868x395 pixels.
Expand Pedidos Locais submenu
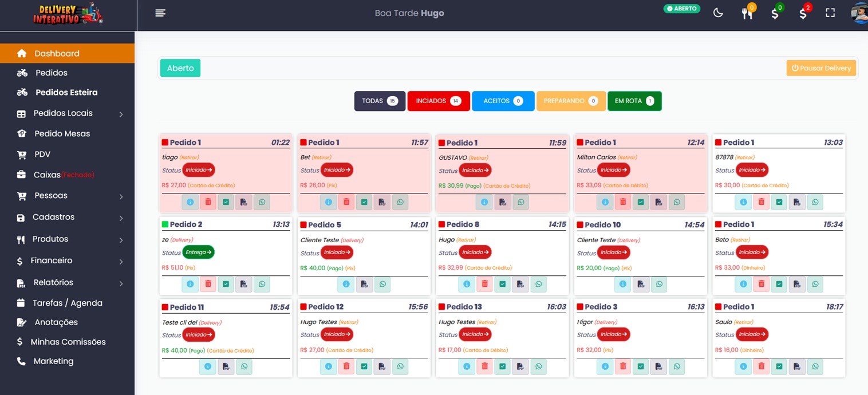70,113
